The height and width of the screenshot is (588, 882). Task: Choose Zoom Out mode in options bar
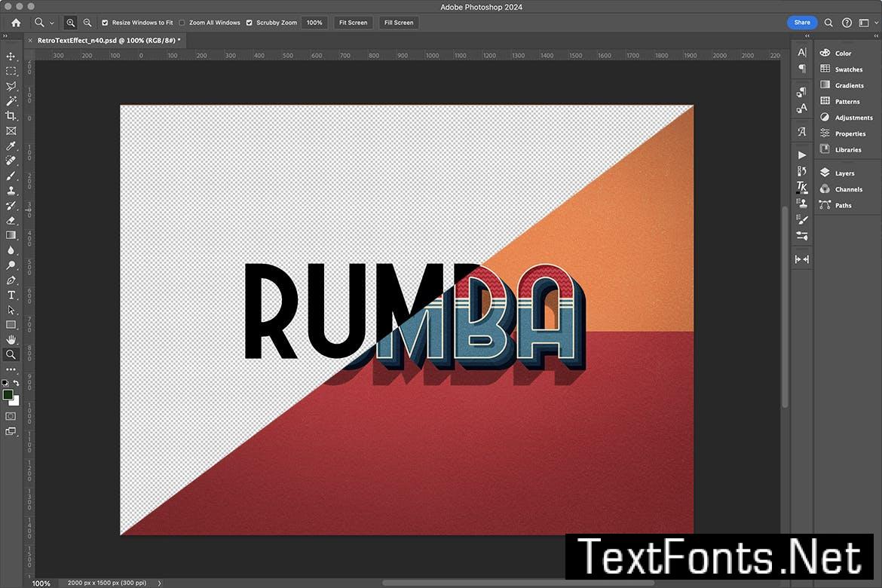pos(87,23)
